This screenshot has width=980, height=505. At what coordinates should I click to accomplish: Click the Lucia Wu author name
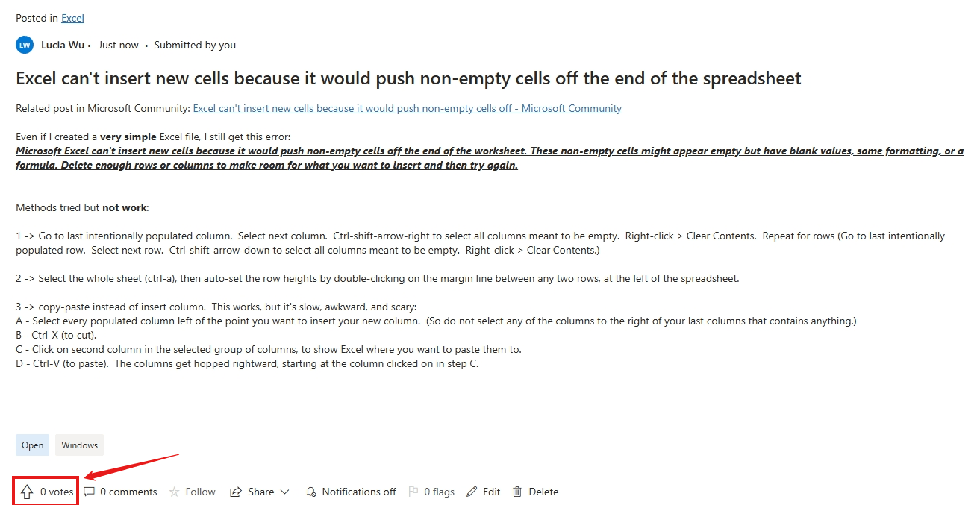pyautogui.click(x=63, y=45)
